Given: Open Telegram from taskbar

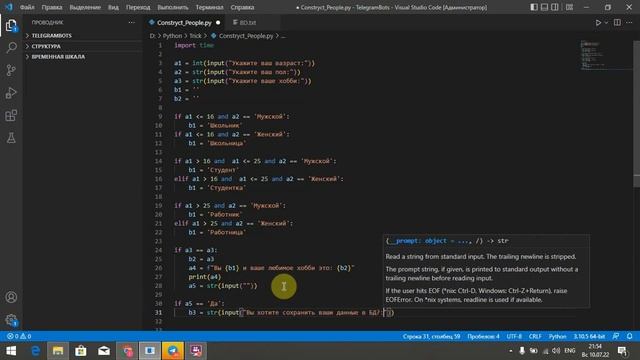Looking at the screenshot, I should pos(173,351).
